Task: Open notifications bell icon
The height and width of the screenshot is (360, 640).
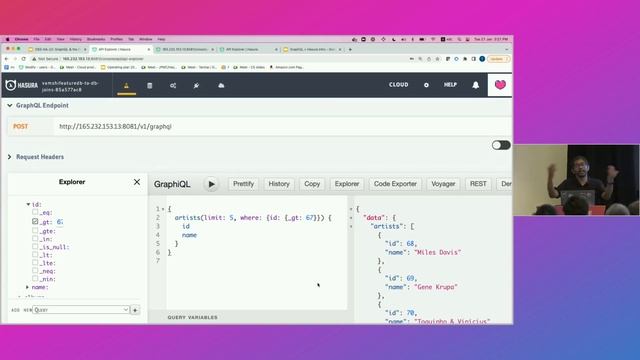Action: [476, 85]
